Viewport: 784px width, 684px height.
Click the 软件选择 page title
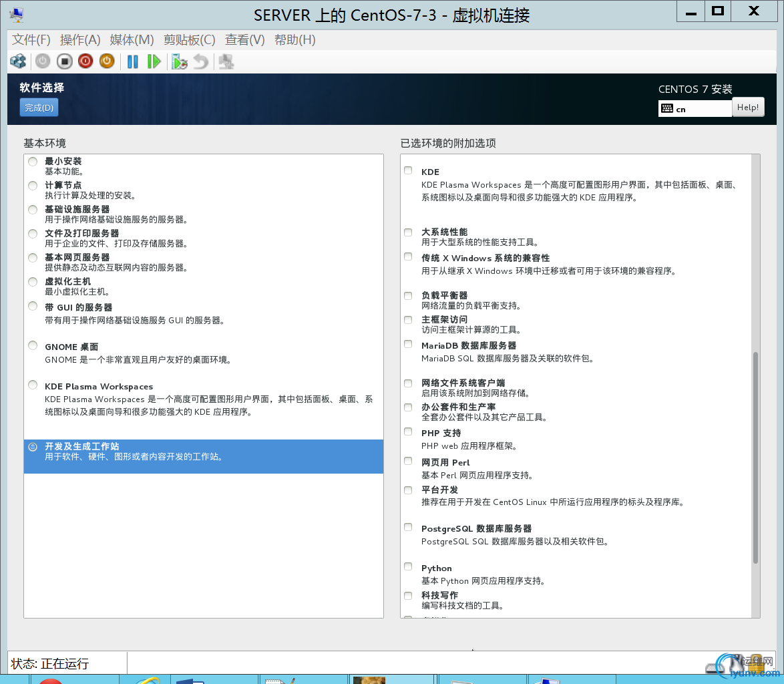pos(42,88)
